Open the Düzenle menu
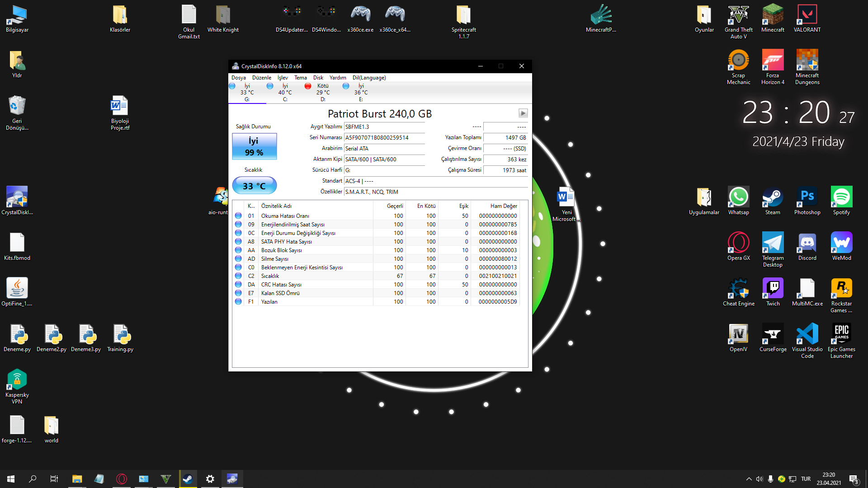The image size is (868, 488). pos(262,78)
